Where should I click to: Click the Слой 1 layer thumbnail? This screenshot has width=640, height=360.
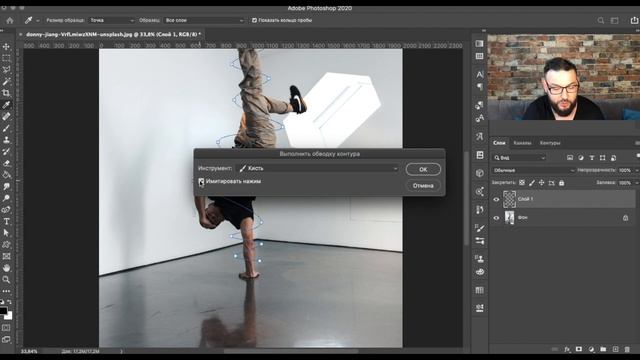(x=509, y=199)
